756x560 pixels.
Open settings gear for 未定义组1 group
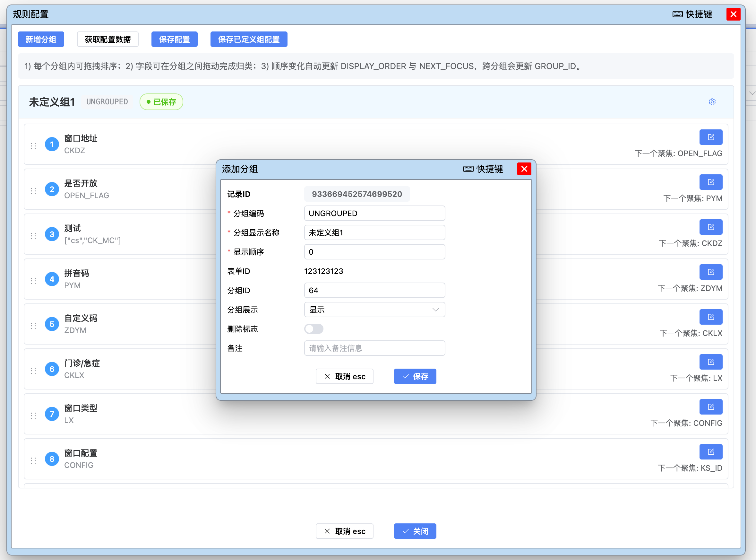[x=712, y=102]
